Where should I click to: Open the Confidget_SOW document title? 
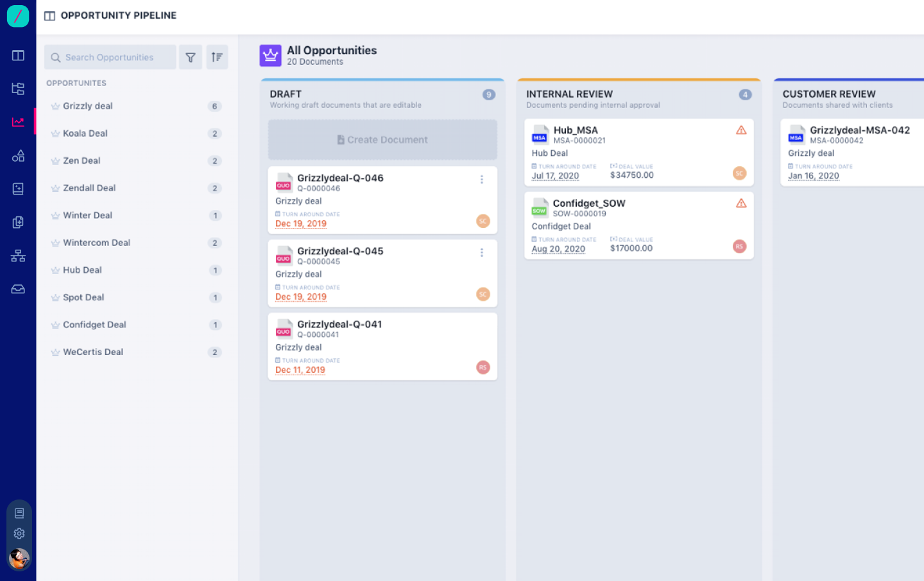pyautogui.click(x=589, y=204)
